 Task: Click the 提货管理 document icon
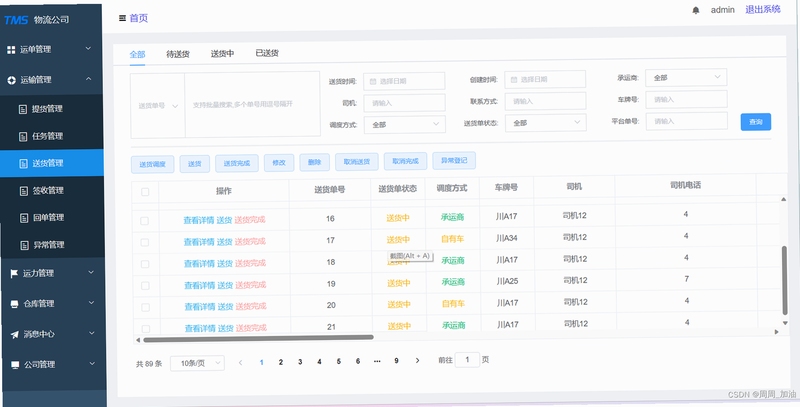22,109
